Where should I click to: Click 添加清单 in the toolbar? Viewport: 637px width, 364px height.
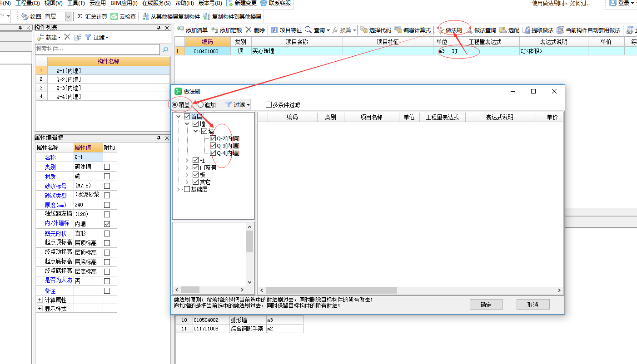(192, 30)
